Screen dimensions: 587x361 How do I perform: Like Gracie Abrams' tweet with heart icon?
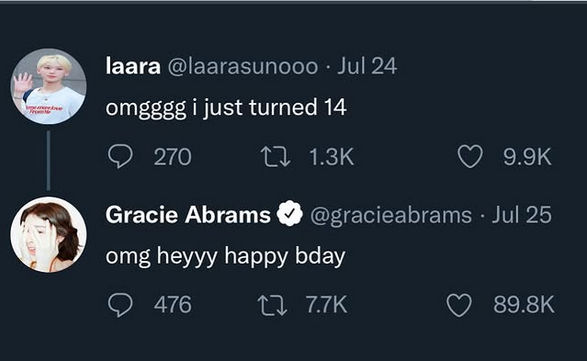coord(460,305)
